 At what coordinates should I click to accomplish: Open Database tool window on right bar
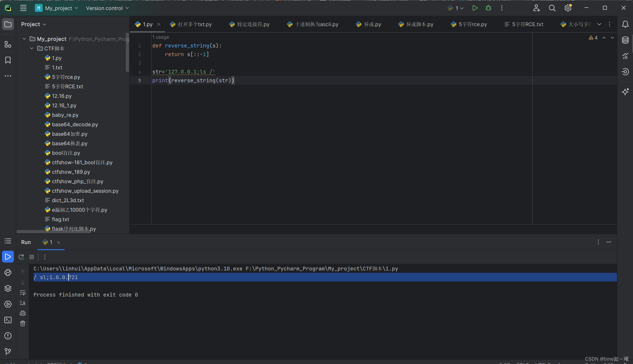625,40
